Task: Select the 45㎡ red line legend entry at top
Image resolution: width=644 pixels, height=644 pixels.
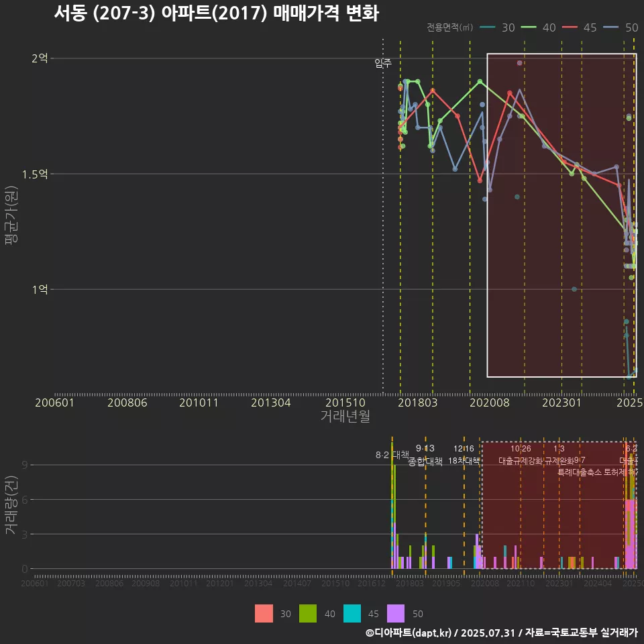Action: pos(579,28)
